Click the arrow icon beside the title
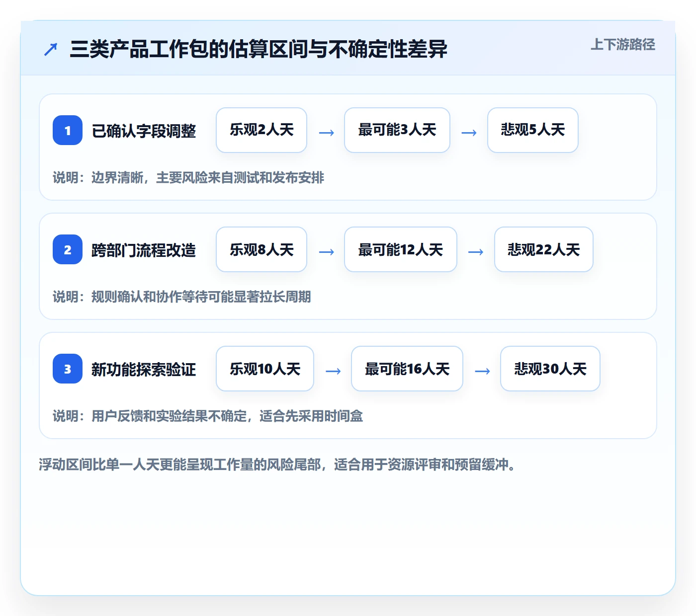The width and height of the screenshot is (696, 616). pos(51,49)
